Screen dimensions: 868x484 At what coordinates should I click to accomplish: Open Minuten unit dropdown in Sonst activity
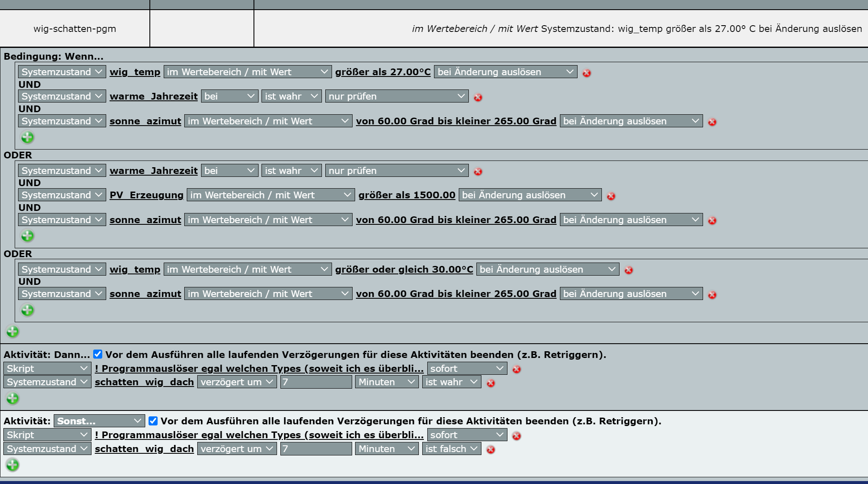click(386, 449)
